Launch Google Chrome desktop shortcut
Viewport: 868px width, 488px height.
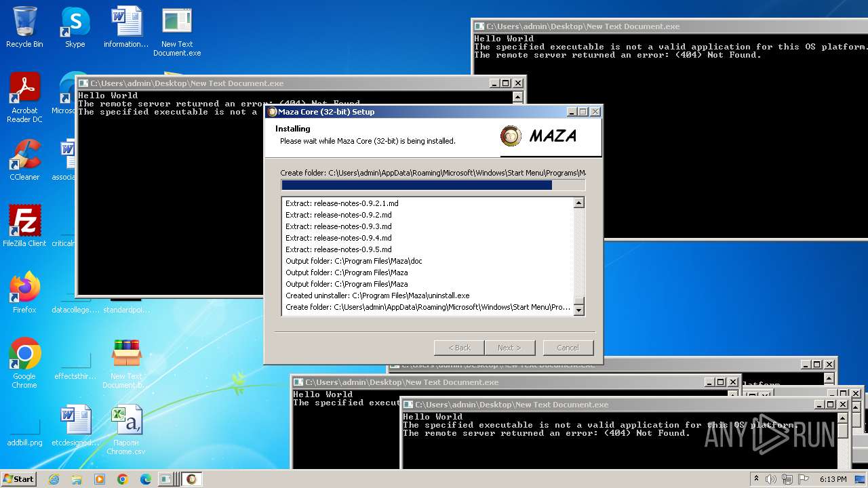point(24,363)
